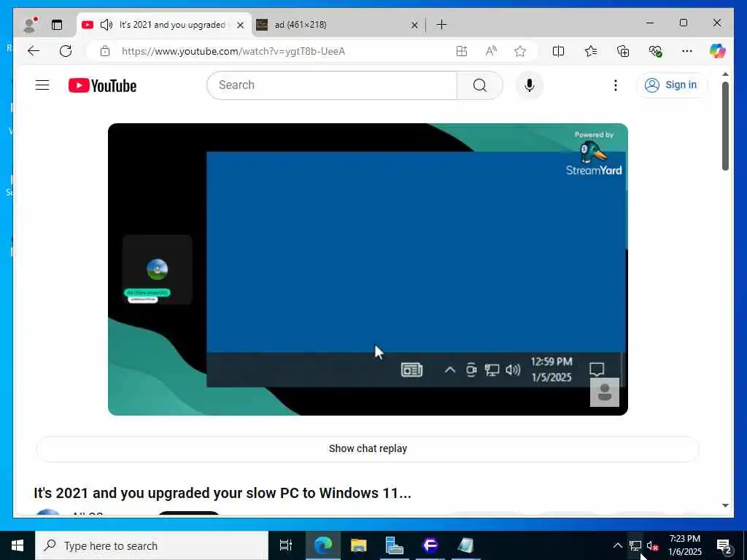Screen dimensions: 747x560
Task: Refresh the current page
Action: (66, 51)
